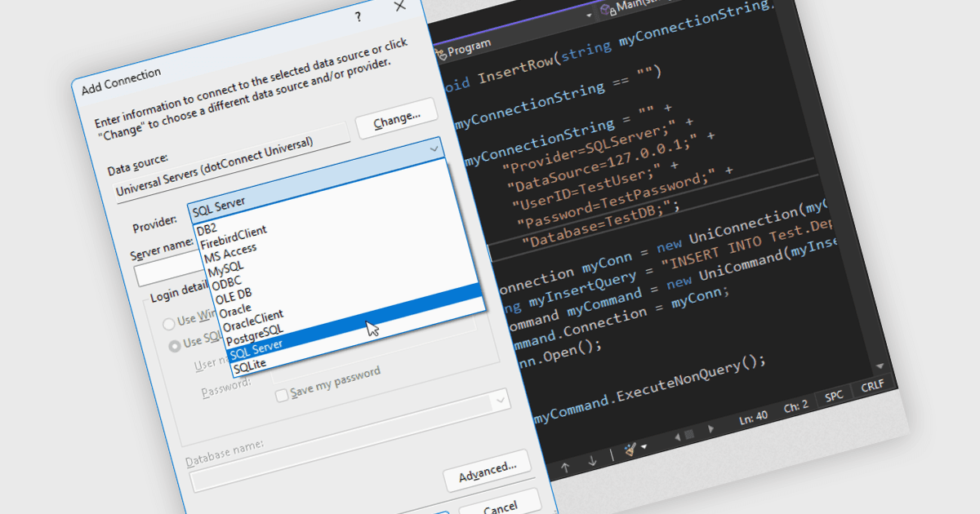Image resolution: width=980 pixels, height=514 pixels.
Task: Choose MS Access from the provider list
Action: (x=230, y=252)
